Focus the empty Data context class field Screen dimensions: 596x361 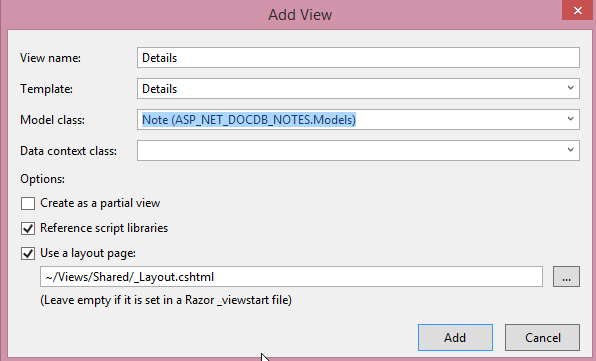[x=358, y=150]
